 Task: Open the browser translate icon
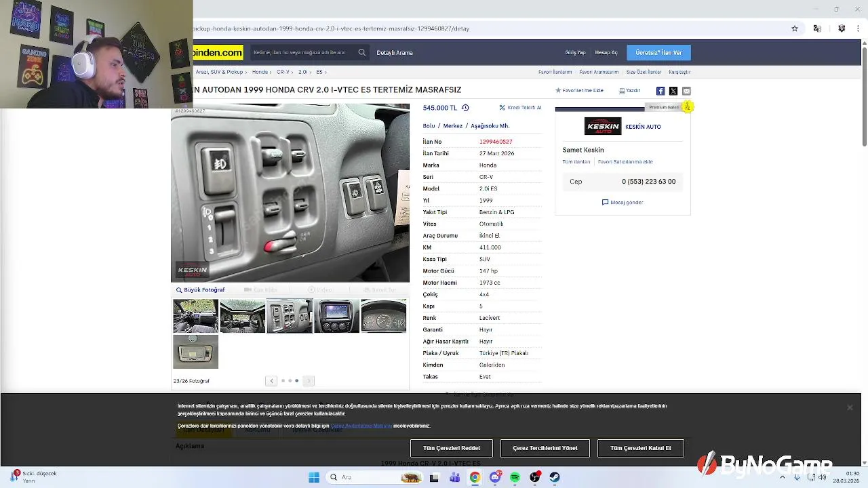(x=817, y=28)
